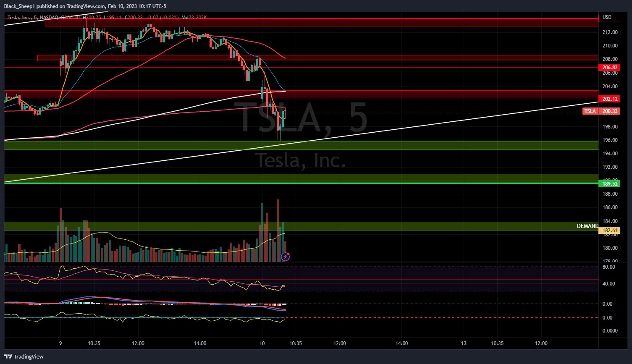Click the O200.40 open value in legend
This screenshot has height=364, width=632.
(x=70, y=18)
